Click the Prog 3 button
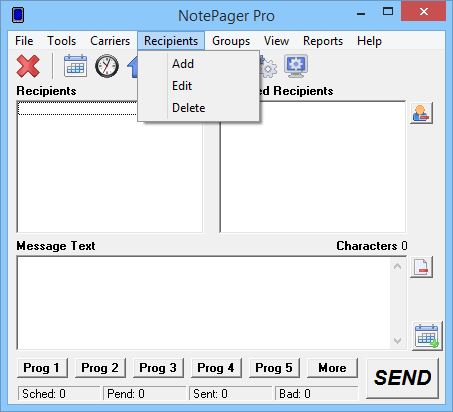Screen dimensions: 453x412 click(x=158, y=368)
